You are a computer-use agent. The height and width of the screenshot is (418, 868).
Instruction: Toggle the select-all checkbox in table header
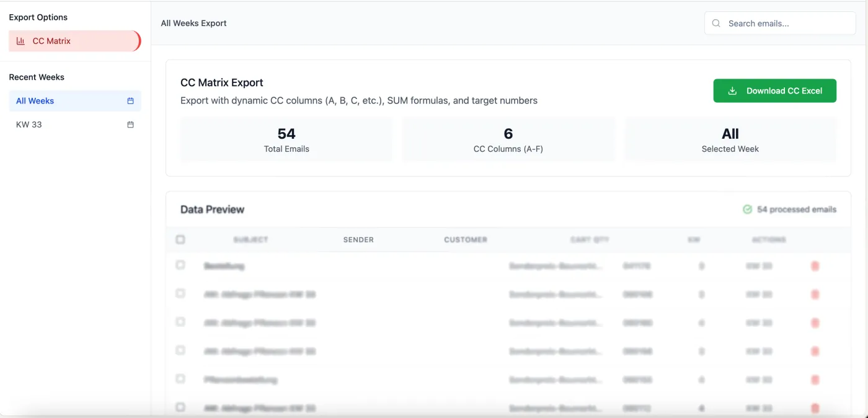click(180, 240)
